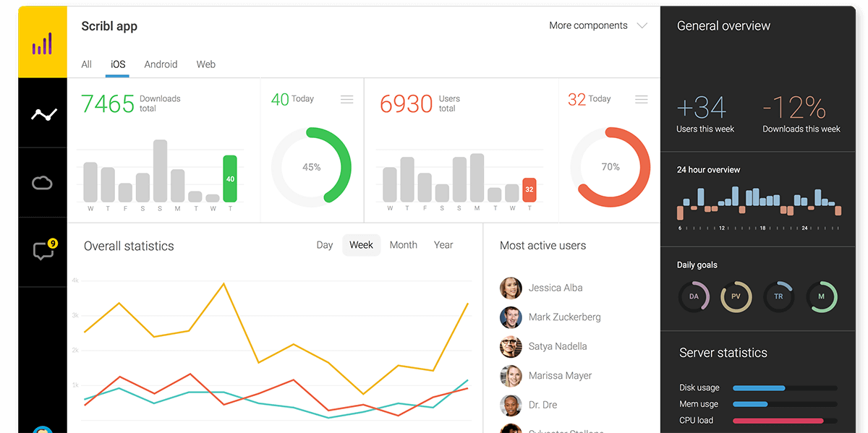Expand the More components dropdown
Screen dimensions: 868x433
[x=597, y=25]
